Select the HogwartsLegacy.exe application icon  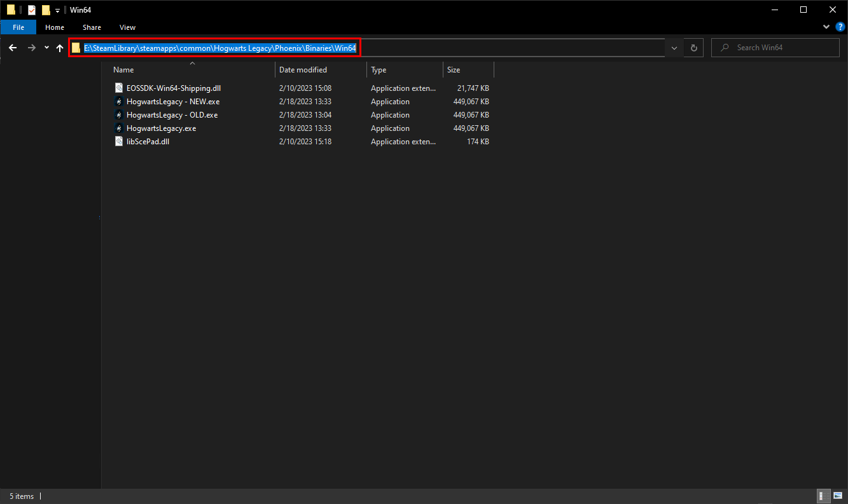click(118, 128)
